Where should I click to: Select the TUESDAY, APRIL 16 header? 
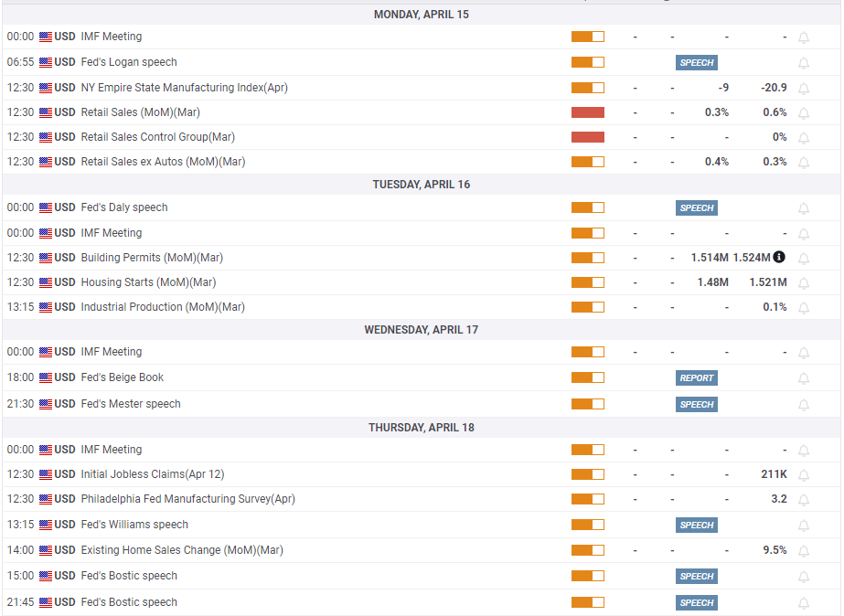tap(422, 185)
